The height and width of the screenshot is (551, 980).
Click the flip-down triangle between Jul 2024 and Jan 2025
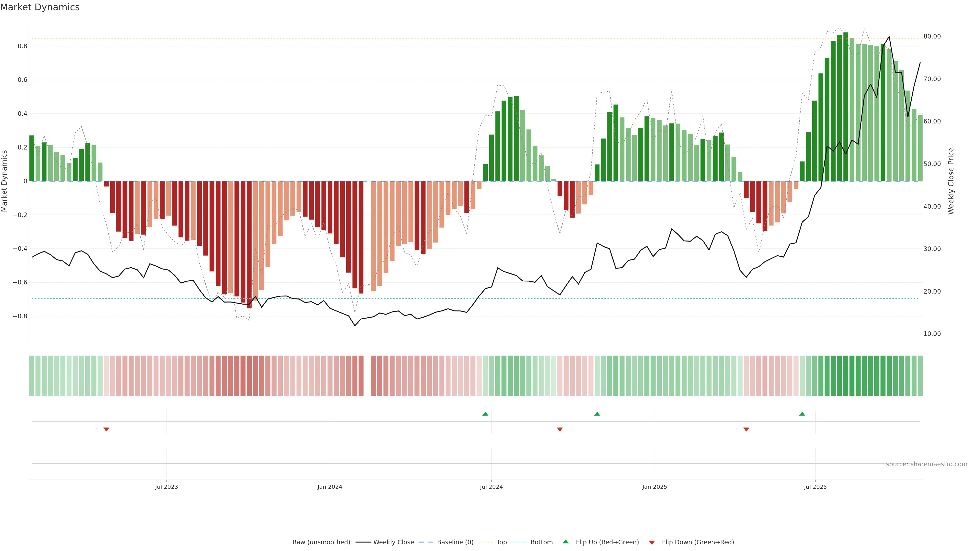(x=560, y=429)
